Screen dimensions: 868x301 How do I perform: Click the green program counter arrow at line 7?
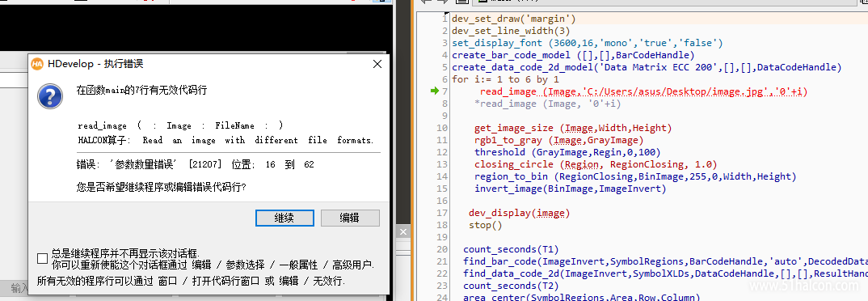point(434,91)
